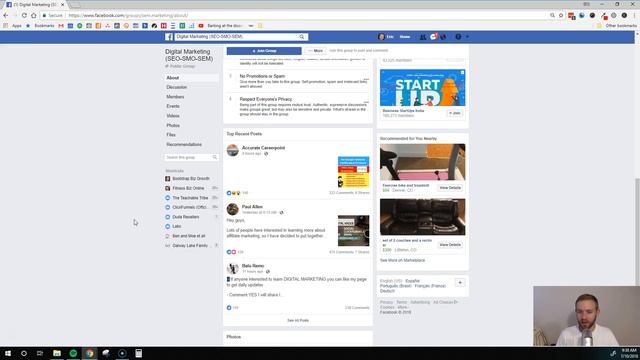Screen dimensions: 640x360
Task: Click the Chrome icon in taskbar
Action: pos(89,353)
